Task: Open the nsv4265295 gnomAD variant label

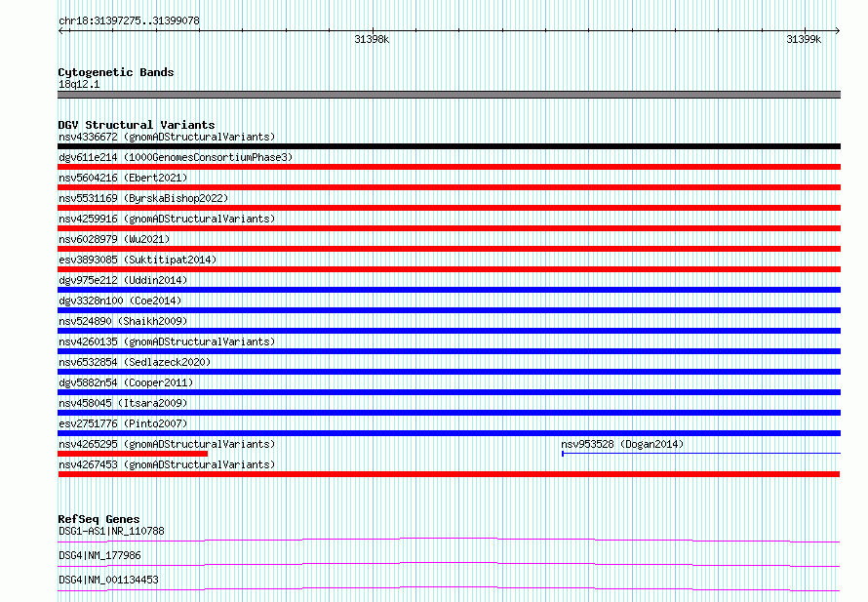Action: 167,444
